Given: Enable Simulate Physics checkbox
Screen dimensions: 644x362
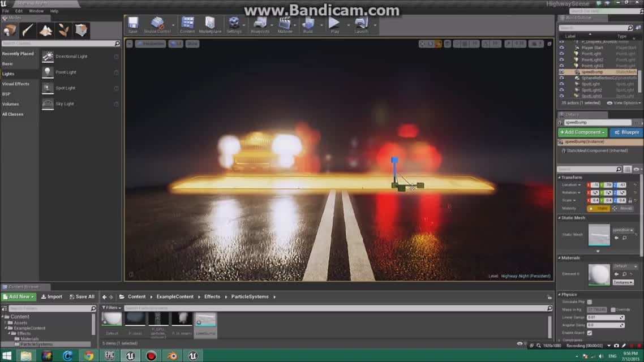Looking at the screenshot, I should (589, 302).
